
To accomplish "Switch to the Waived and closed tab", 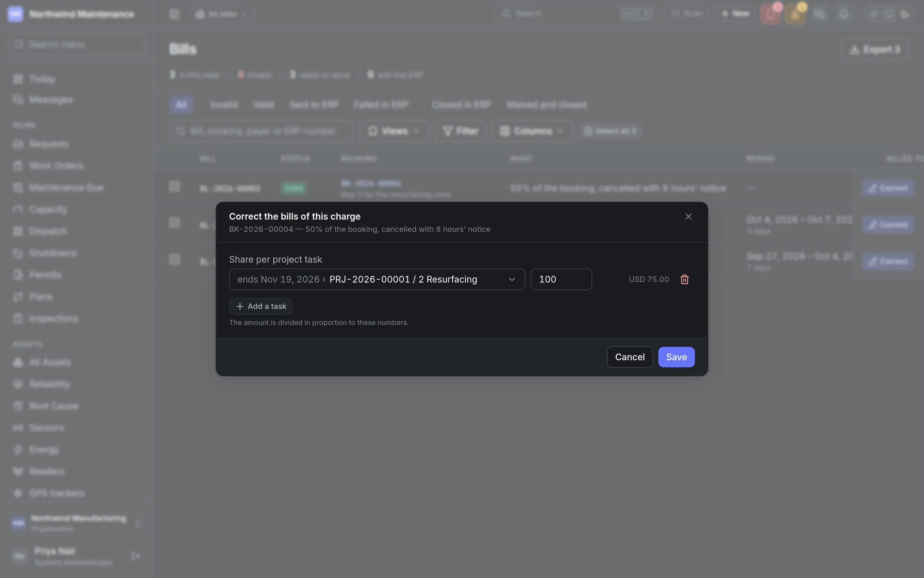I will coord(546,105).
